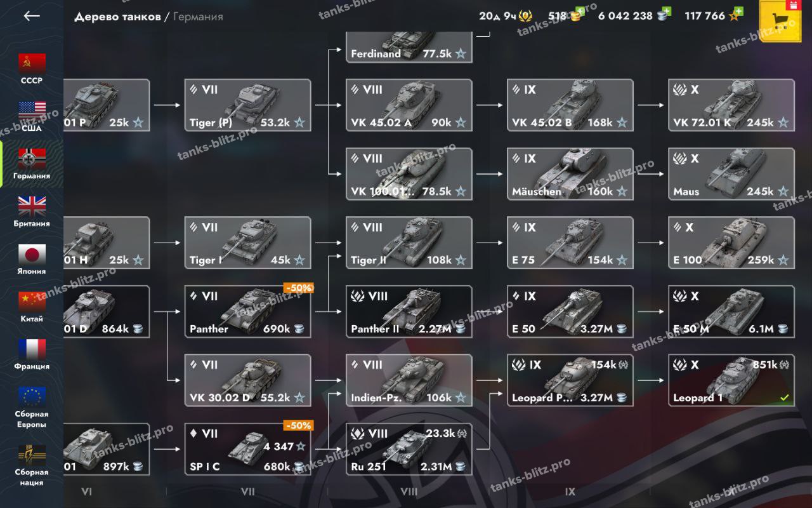This screenshot has width=812, height=508.
Task: Open the European hybrid nation icon
Action: (32, 398)
